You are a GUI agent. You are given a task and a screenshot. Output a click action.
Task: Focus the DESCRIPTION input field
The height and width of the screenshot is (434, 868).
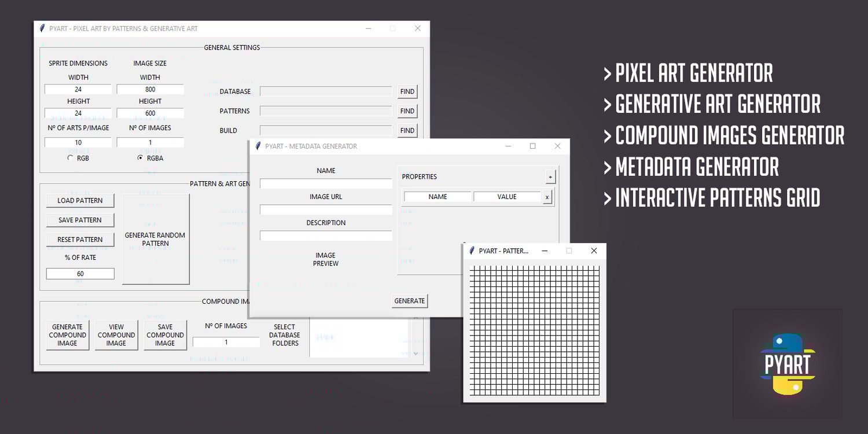click(326, 236)
